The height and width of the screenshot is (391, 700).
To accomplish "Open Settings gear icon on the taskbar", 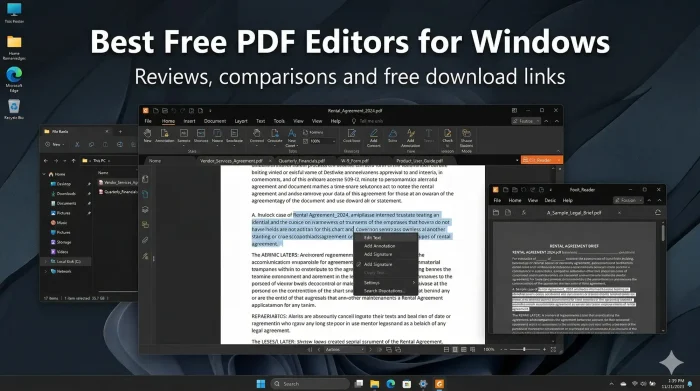I will (x=423, y=384).
